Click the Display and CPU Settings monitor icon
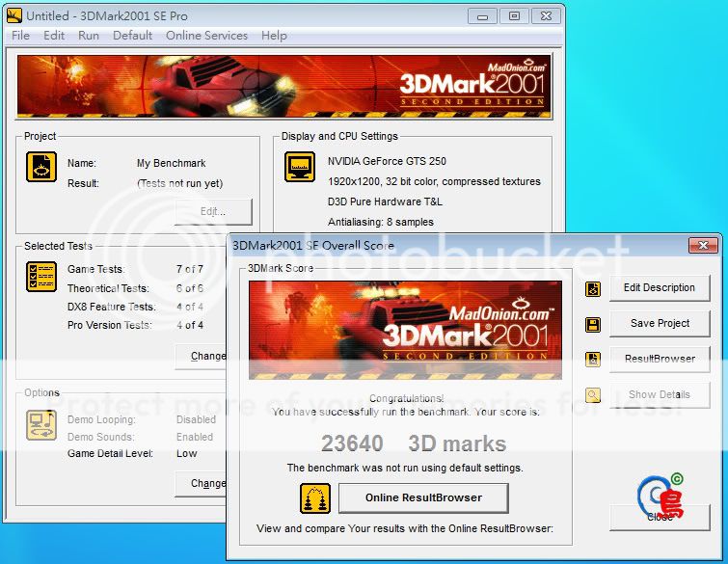 (x=300, y=167)
